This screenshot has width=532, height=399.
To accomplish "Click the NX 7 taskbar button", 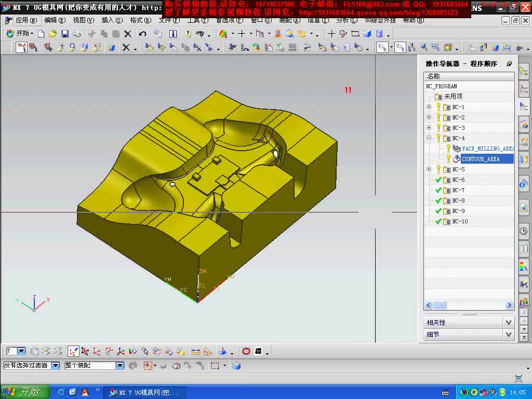I will click(145, 393).
